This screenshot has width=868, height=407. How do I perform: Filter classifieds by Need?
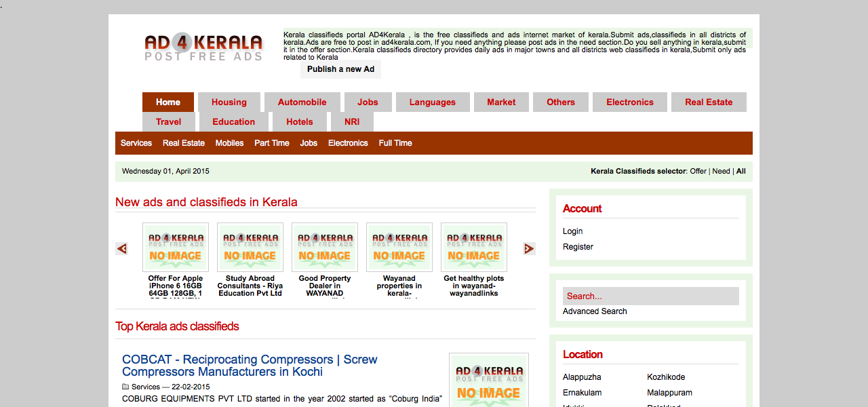[722, 172]
